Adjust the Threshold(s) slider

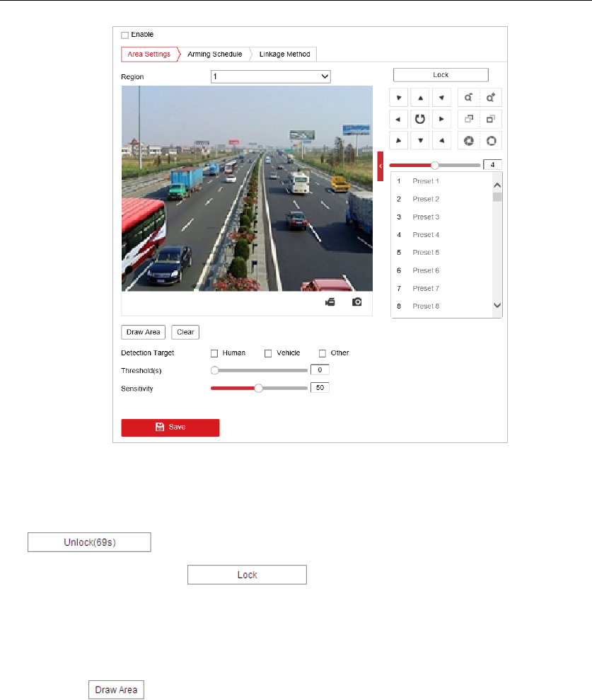coord(259,370)
